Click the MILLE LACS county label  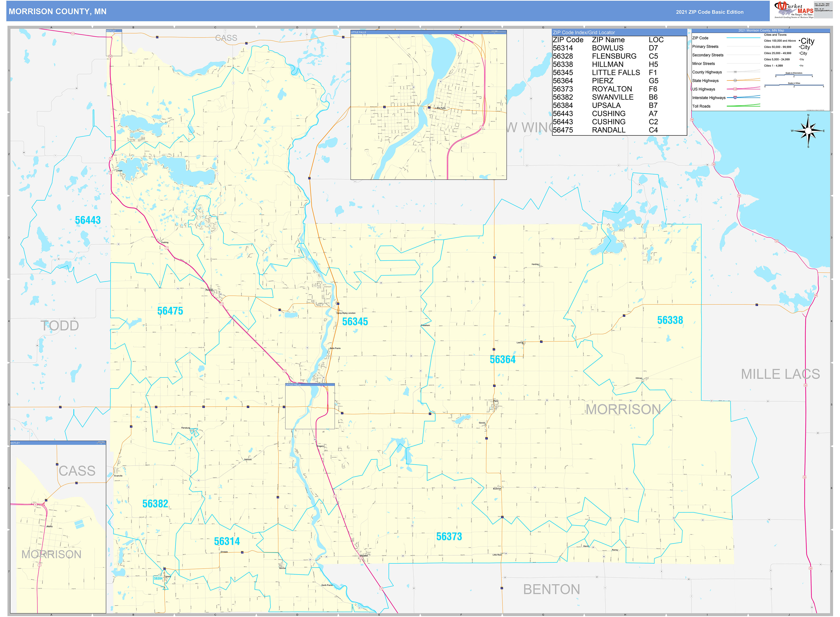click(x=780, y=374)
